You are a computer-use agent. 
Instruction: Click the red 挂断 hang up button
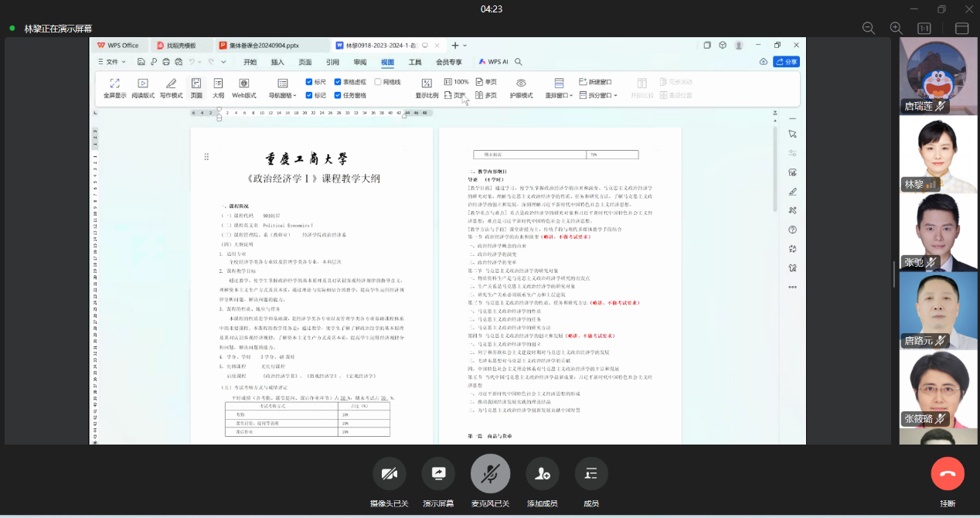pyautogui.click(x=948, y=474)
